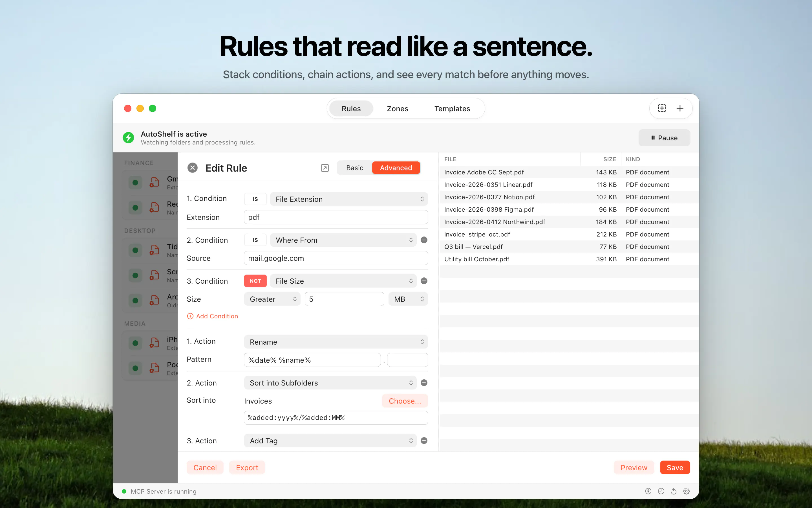Toggle the enabled dot for the Rec… Finance rule
812x508 pixels.
click(135, 208)
